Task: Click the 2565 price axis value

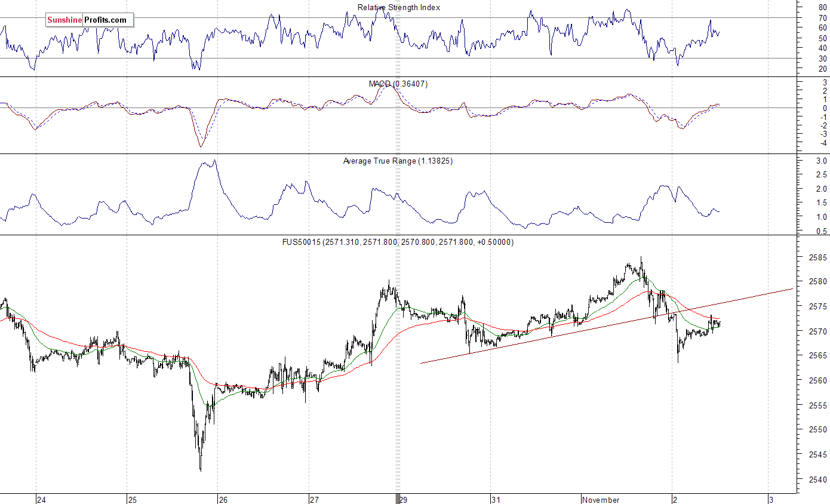Action: (x=819, y=356)
